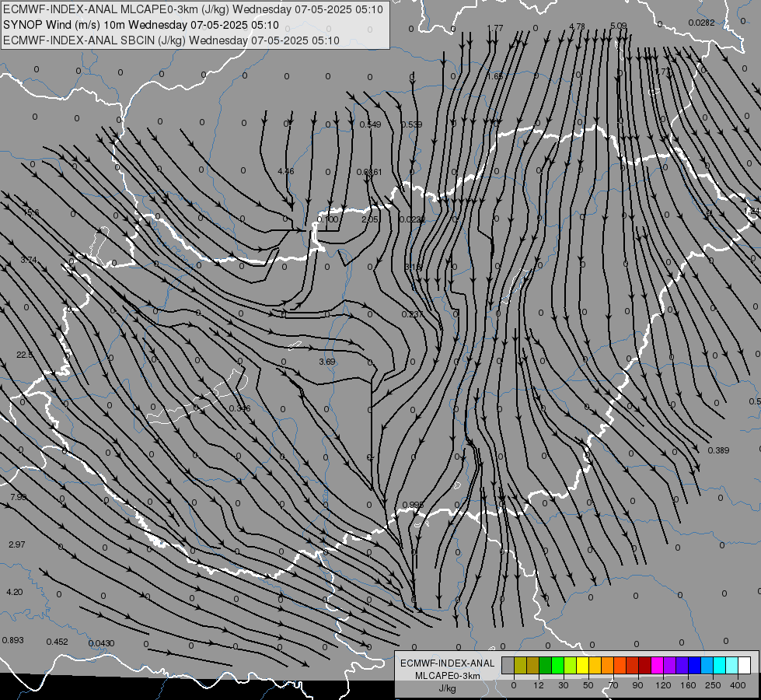Click legend scale value 50
This screenshot has width=761, height=700.
[588, 685]
